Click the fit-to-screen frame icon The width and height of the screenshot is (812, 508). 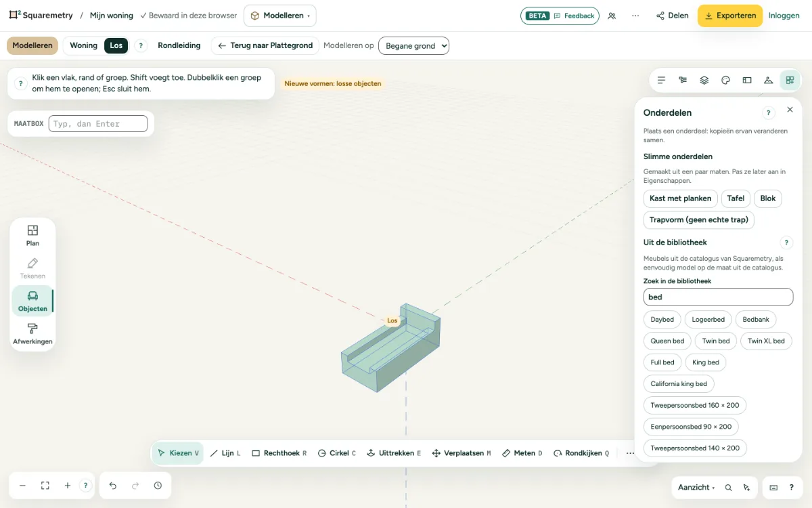[45, 486]
